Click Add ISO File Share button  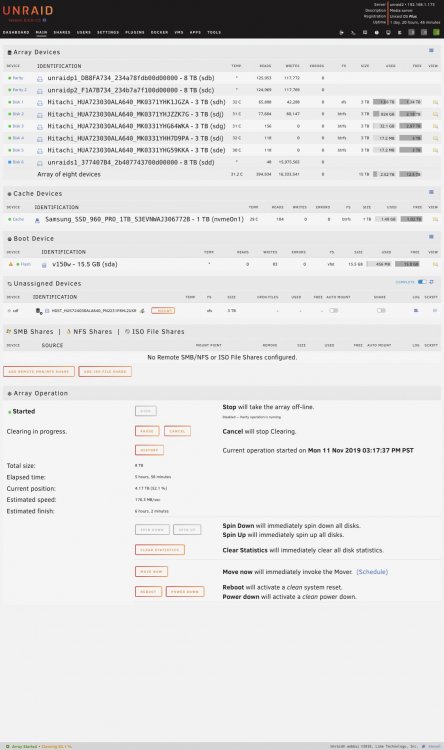point(105,372)
